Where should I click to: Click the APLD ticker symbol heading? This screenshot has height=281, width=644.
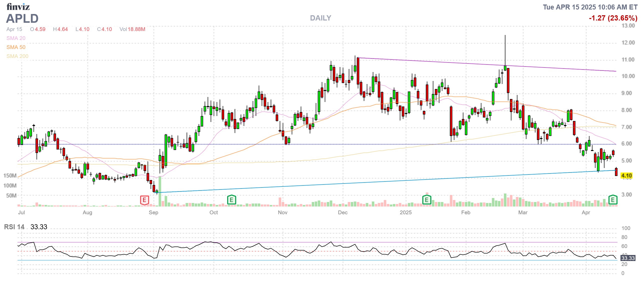pos(22,18)
